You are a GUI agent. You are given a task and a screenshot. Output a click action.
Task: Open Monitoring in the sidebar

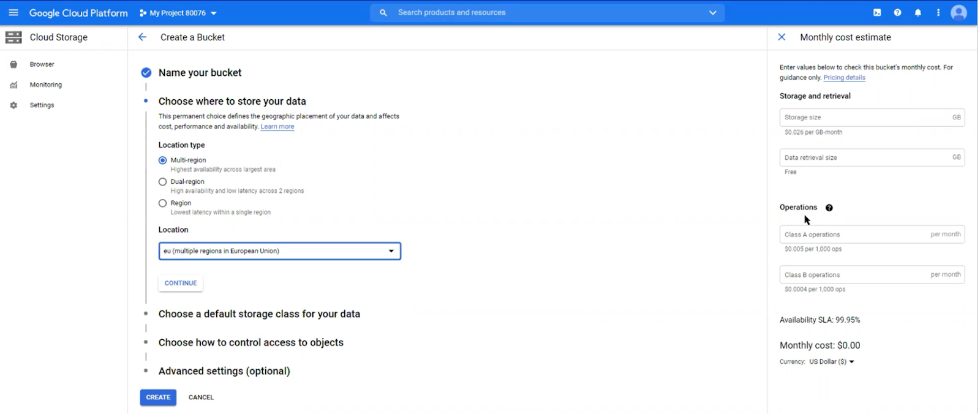[x=46, y=85]
